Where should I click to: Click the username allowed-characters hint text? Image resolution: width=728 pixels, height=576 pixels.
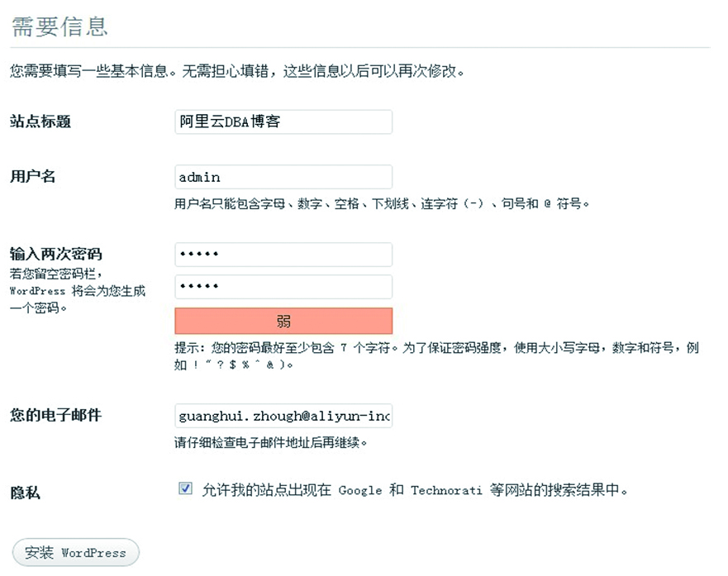(x=382, y=203)
